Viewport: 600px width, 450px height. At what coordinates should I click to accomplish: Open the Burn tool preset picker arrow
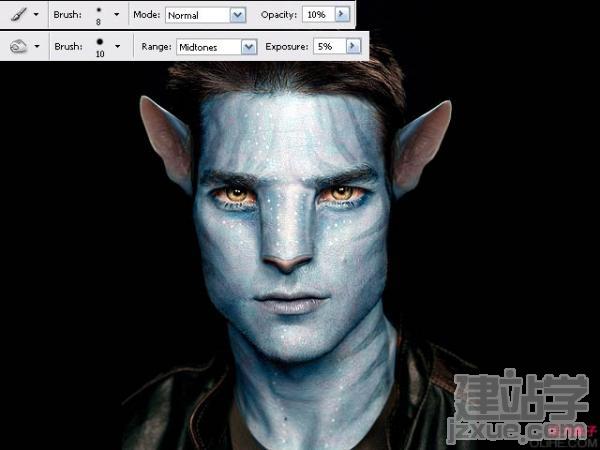point(37,46)
